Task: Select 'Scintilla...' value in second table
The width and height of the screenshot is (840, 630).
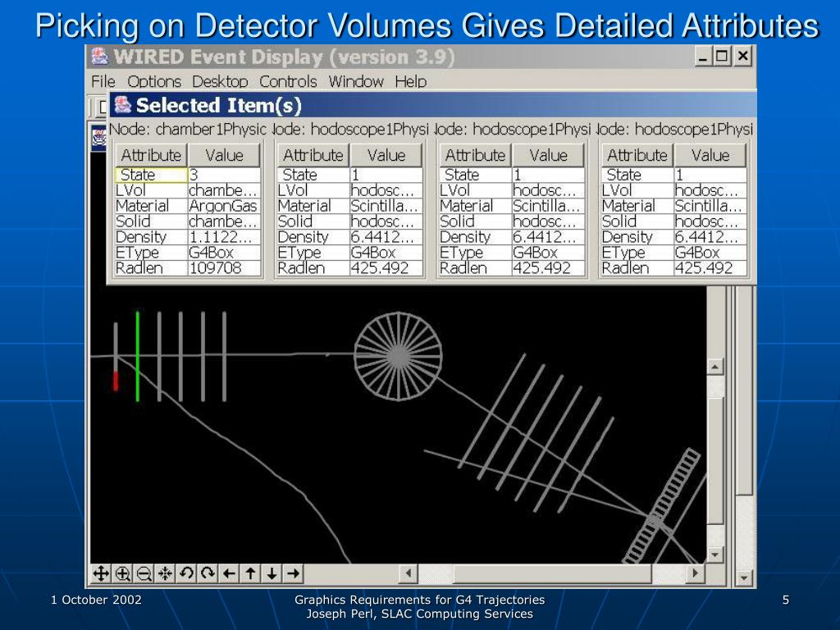Action: [x=386, y=206]
